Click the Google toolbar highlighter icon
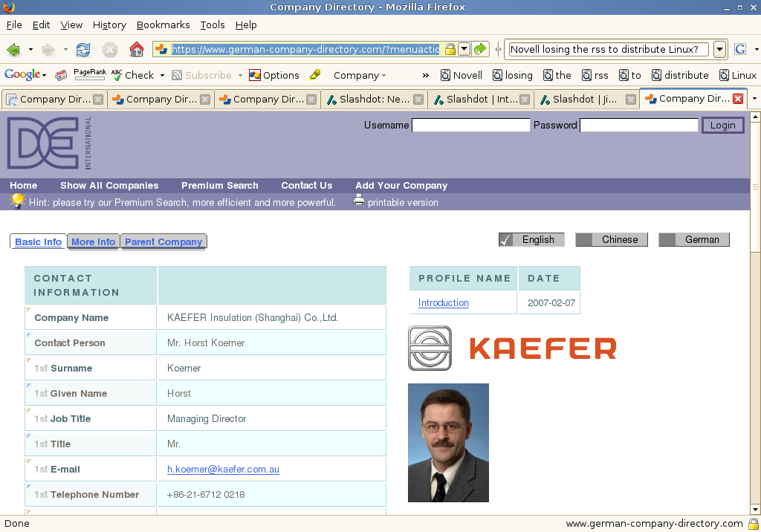Image resolution: width=761 pixels, height=532 pixels. point(315,75)
